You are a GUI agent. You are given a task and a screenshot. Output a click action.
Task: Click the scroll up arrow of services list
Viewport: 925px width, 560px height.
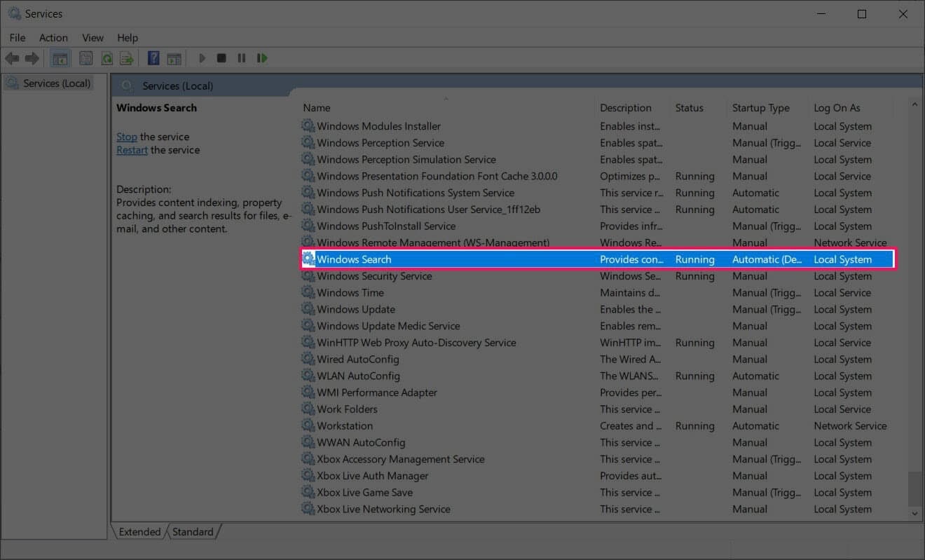tap(914, 104)
